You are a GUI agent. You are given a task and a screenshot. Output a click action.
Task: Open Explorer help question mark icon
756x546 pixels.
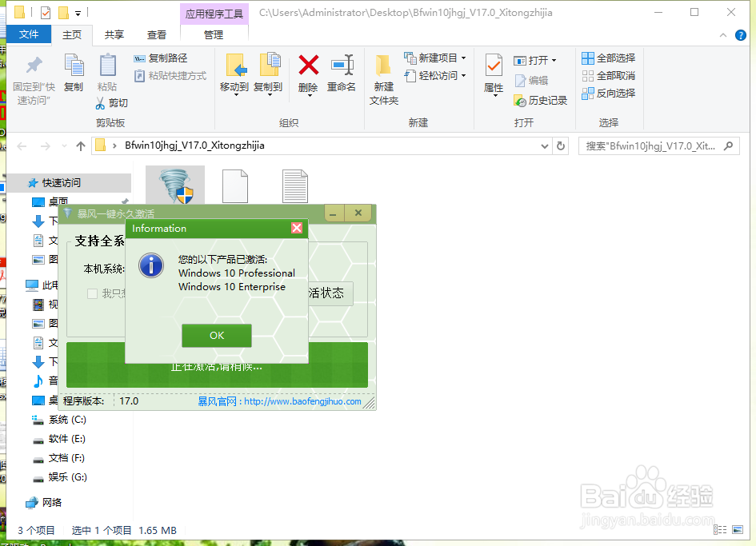(741, 35)
